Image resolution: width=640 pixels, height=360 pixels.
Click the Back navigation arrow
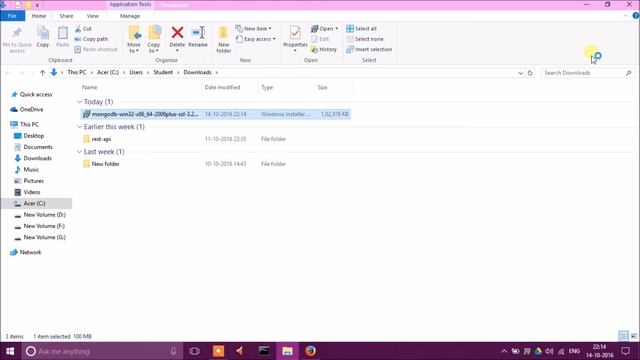[x=8, y=73]
